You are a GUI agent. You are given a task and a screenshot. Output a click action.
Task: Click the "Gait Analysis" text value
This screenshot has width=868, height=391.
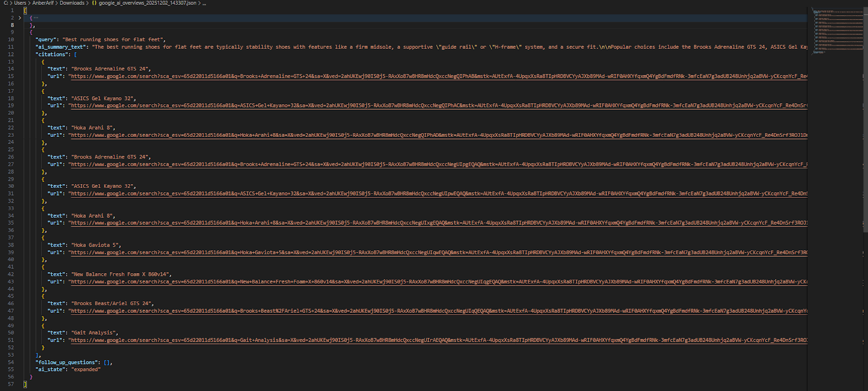click(94, 333)
